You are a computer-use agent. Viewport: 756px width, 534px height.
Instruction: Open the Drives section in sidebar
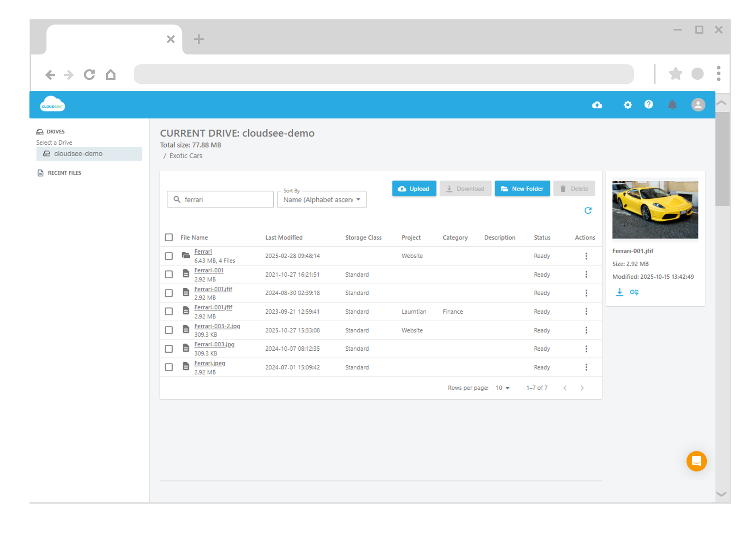(x=51, y=132)
